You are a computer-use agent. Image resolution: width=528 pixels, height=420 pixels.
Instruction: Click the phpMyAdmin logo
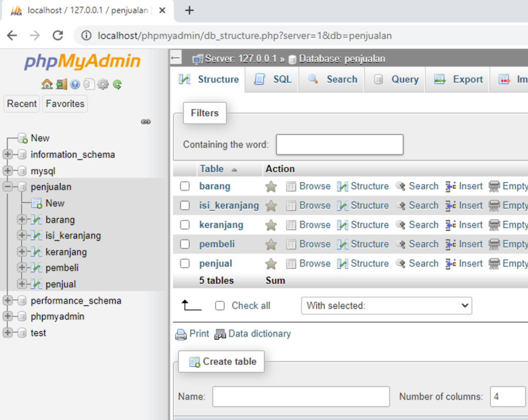pos(82,61)
